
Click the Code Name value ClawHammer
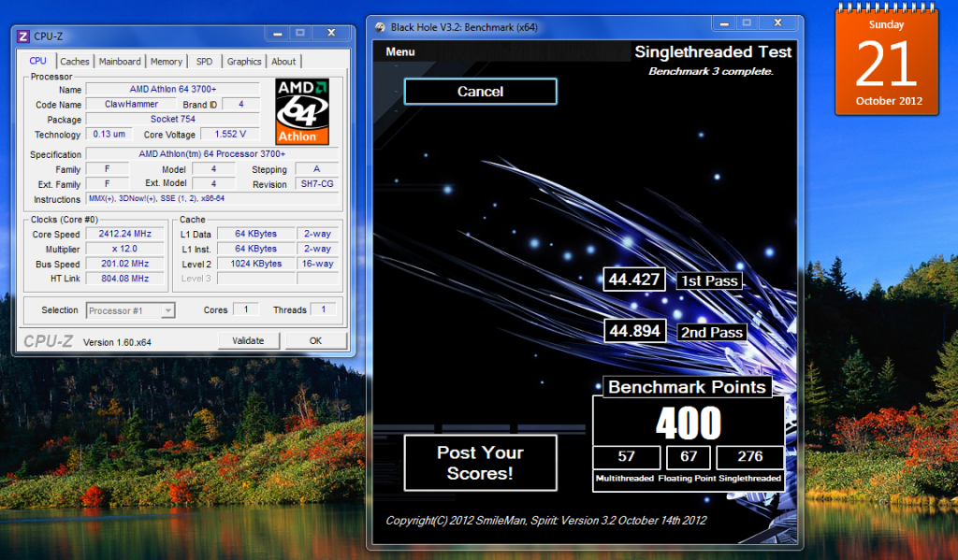(x=131, y=105)
